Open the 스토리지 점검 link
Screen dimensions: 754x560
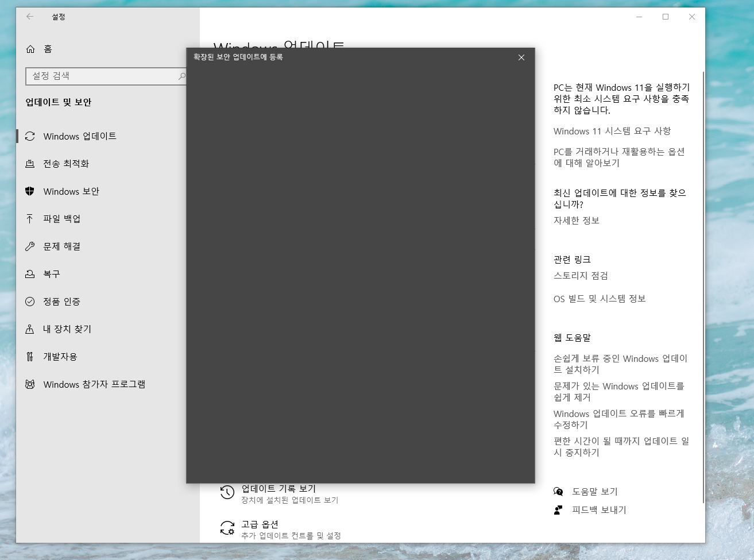click(581, 276)
